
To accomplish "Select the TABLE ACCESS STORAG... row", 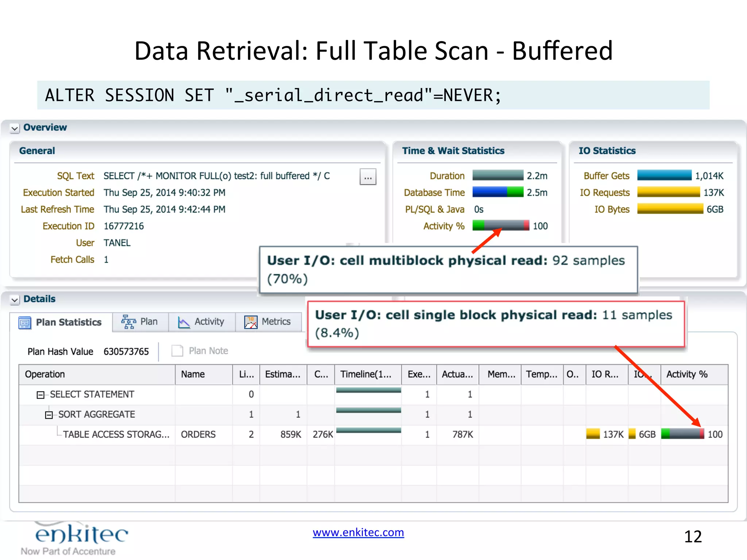I will point(373,435).
